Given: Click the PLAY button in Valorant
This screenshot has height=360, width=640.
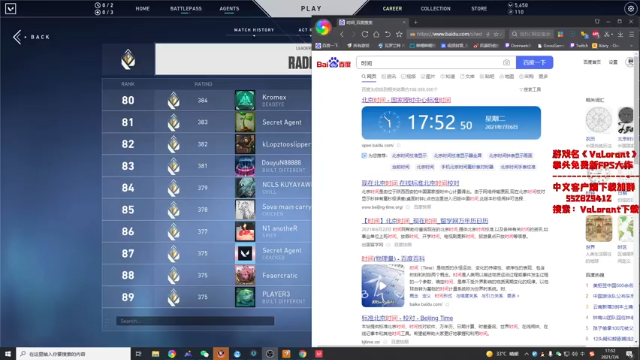Looking at the screenshot, I should point(311,9).
